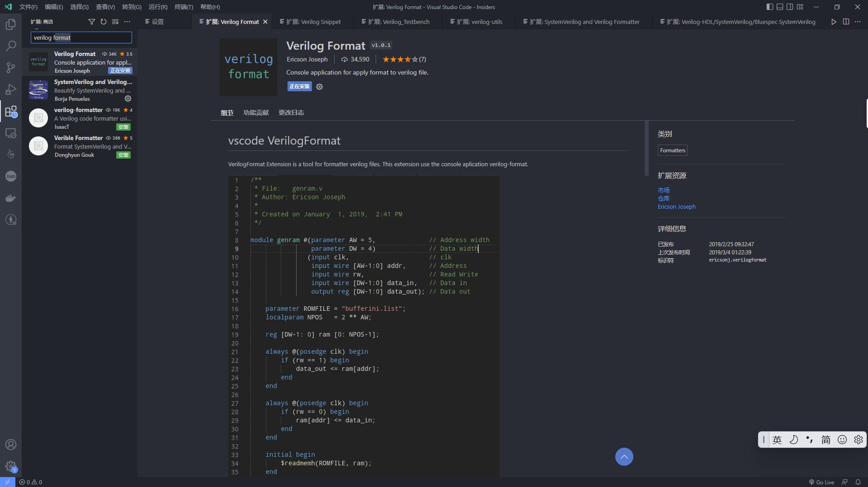Open the 仓库 repository link
868x487 pixels.
pos(663,198)
